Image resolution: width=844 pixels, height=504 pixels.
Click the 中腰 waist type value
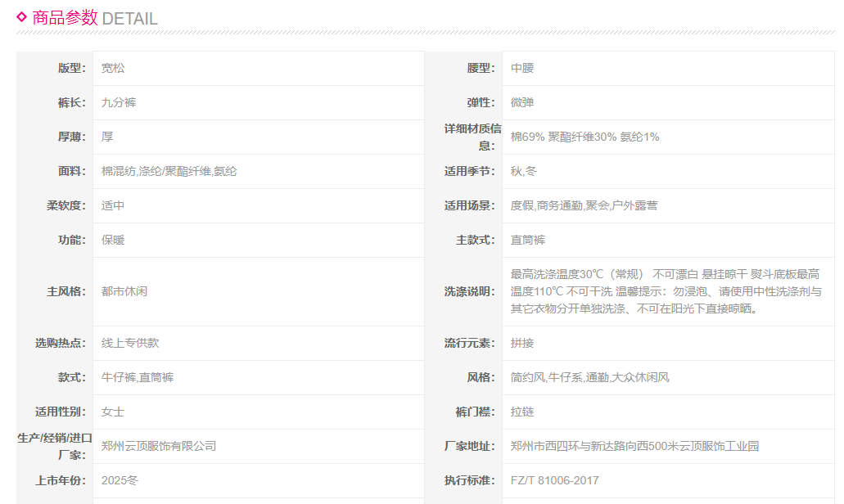click(x=522, y=69)
